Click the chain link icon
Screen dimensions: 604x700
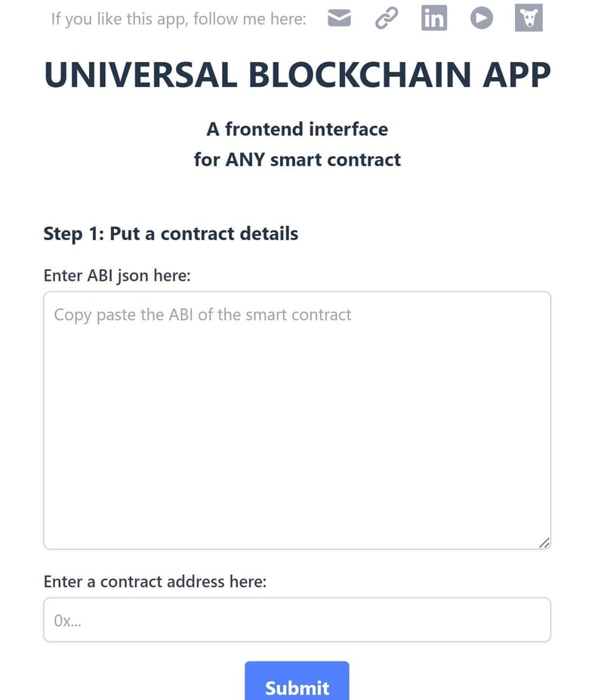tap(387, 18)
